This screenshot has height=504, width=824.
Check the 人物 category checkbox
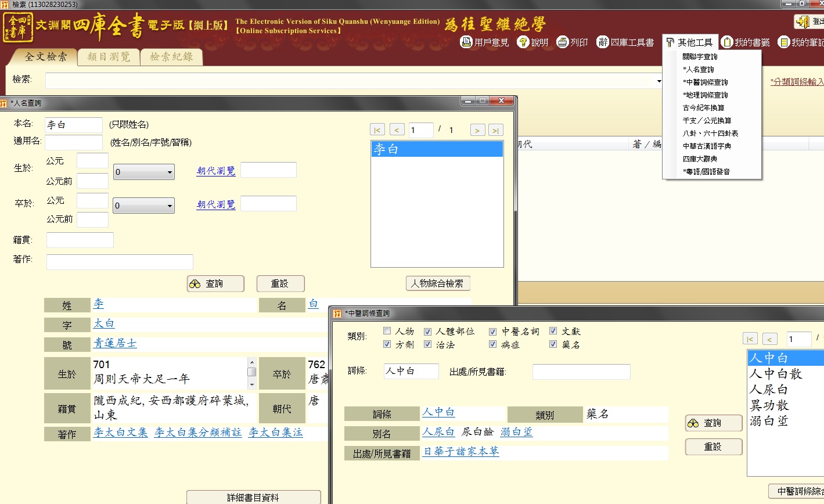(x=387, y=331)
